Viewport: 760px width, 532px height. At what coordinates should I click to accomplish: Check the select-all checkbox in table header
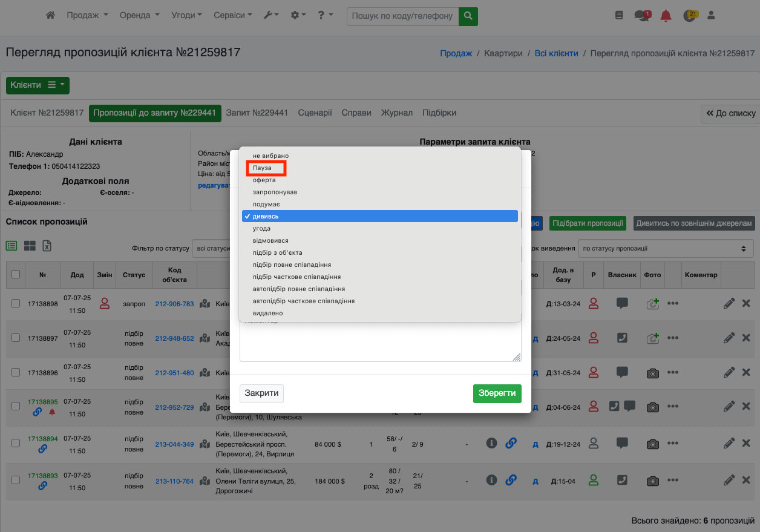click(x=16, y=274)
